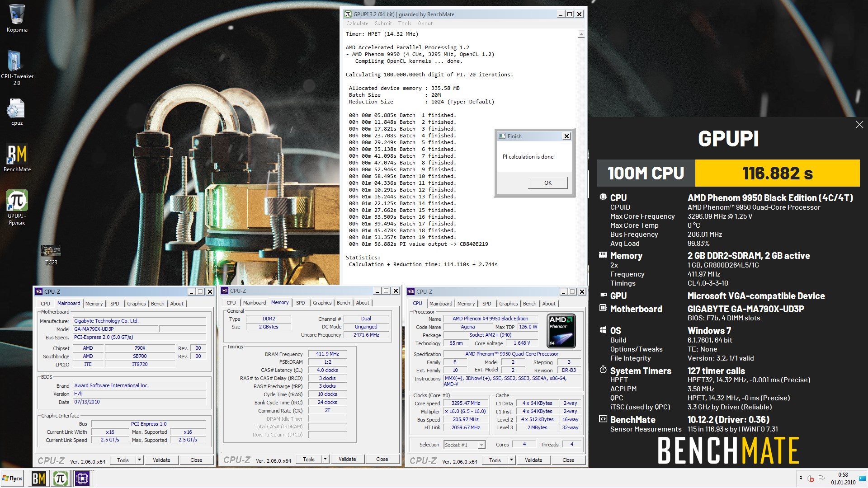Select Mainboard tab in Memory CPU-Z window
The height and width of the screenshot is (488, 868).
(255, 303)
